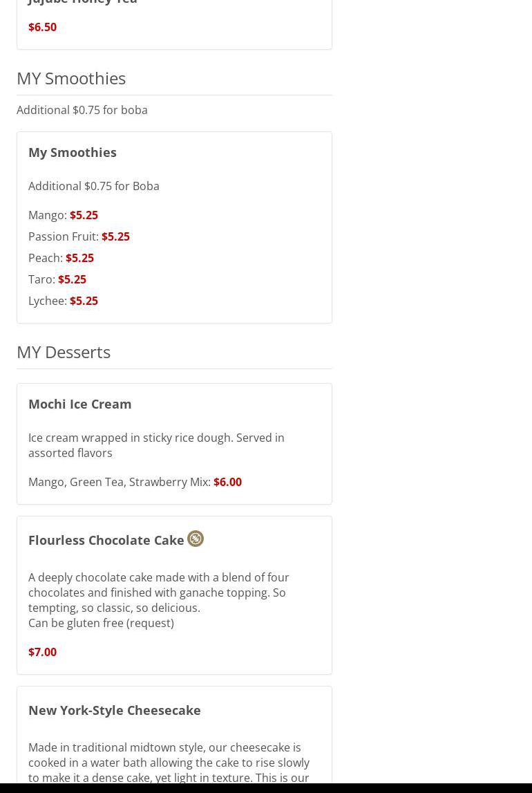532x793 pixels.
Task: Click the $6.50 Jujube Honey Tea price
Action: point(42,27)
